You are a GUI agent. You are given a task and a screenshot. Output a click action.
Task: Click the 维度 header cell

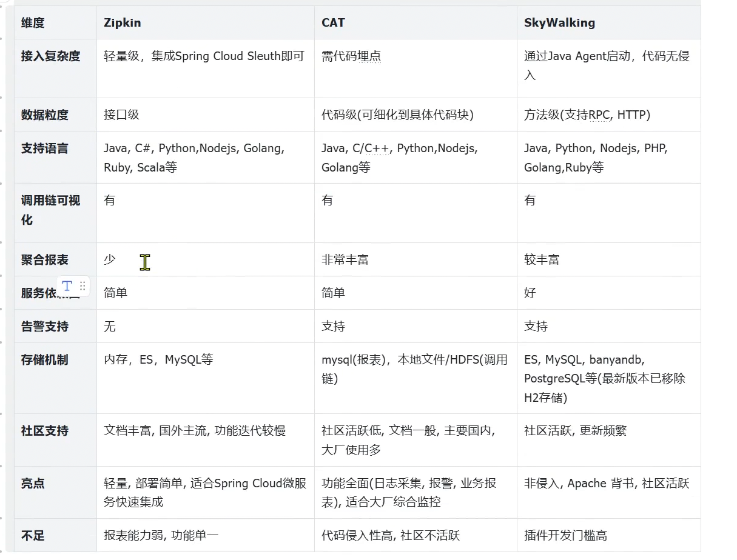point(55,23)
